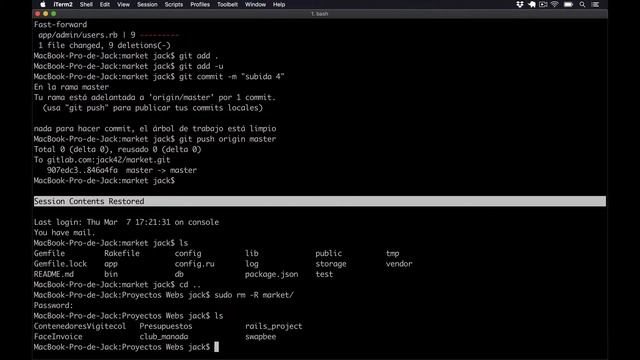Click 'README.md' in the ls output

tap(54, 274)
